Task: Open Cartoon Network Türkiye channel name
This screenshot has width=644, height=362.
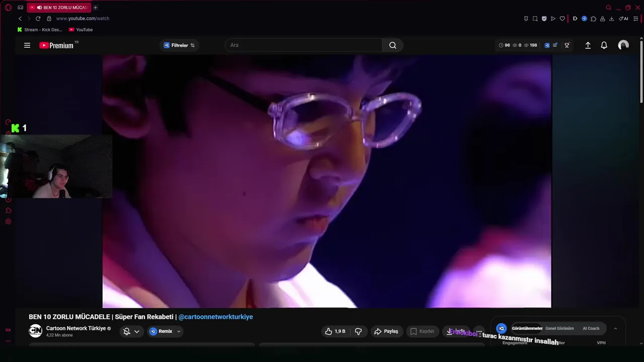Action: [76, 328]
